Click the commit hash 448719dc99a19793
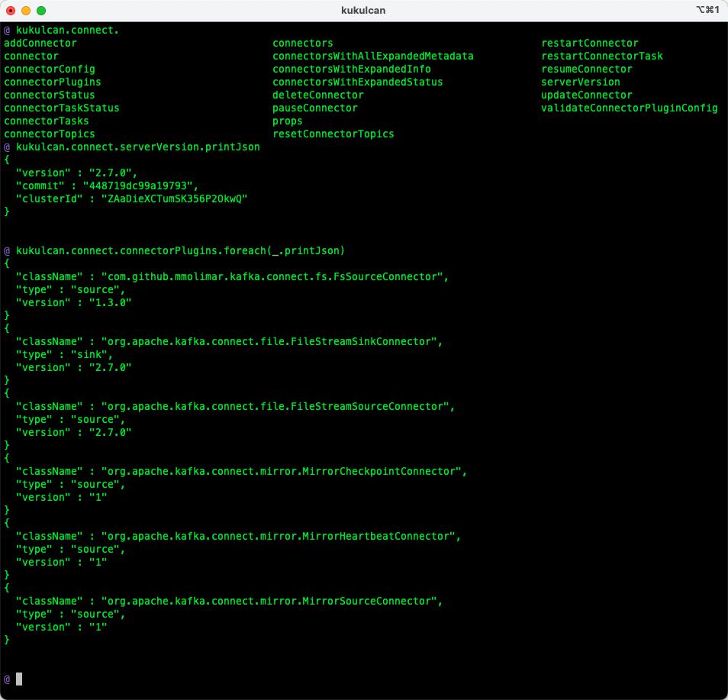The height and width of the screenshot is (700, 728). click(x=138, y=185)
